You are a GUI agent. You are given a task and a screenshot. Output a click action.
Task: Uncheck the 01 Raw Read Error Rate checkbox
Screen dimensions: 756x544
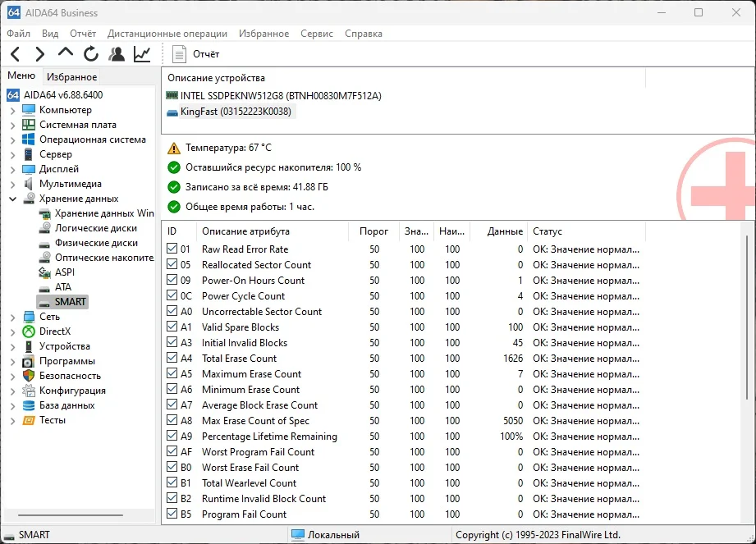coord(172,249)
